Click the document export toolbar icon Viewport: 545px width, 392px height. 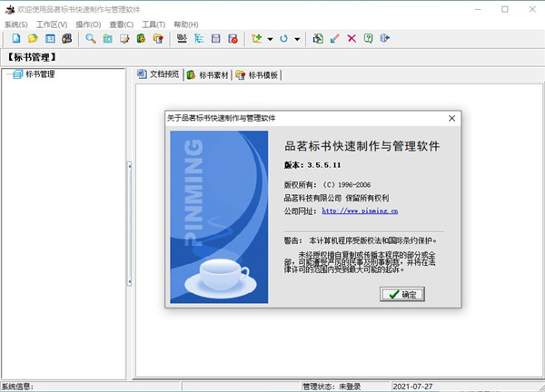[x=318, y=38]
